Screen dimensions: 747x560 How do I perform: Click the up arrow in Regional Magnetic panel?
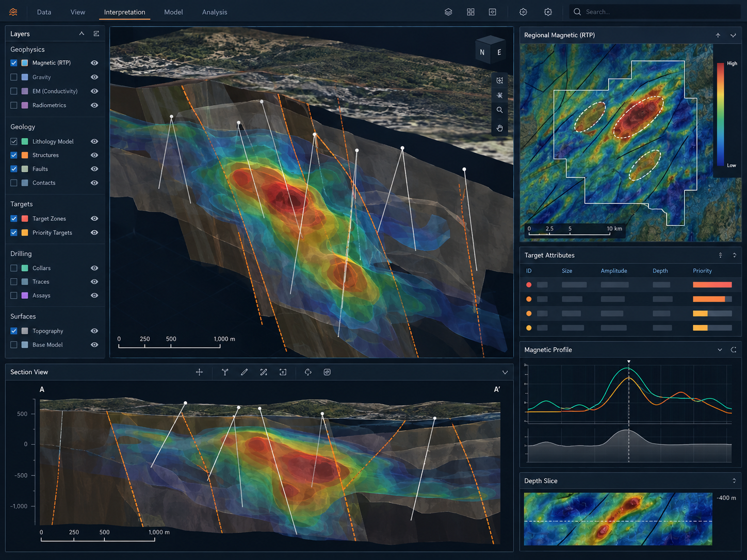pos(718,35)
